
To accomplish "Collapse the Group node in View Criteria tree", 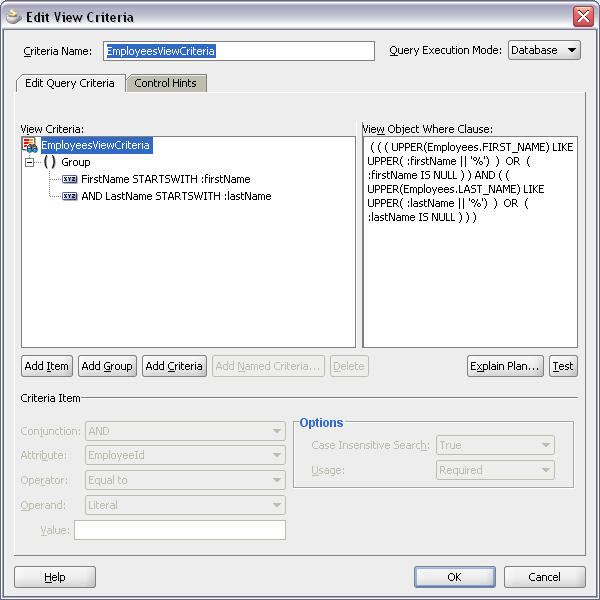I will click(x=29, y=162).
